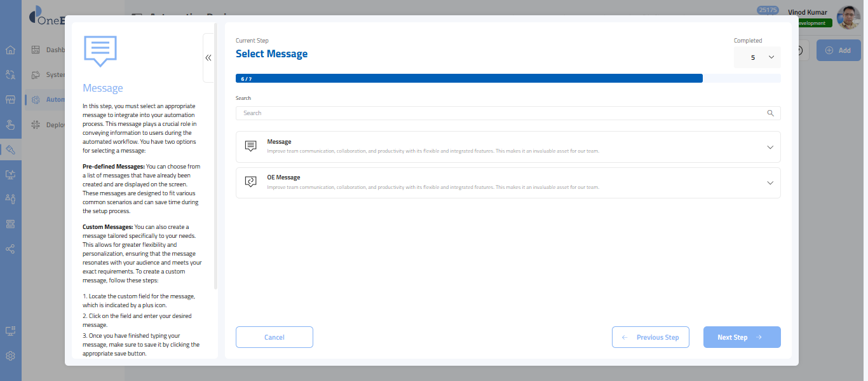
Task: Click the Cancel button
Action: tap(274, 337)
